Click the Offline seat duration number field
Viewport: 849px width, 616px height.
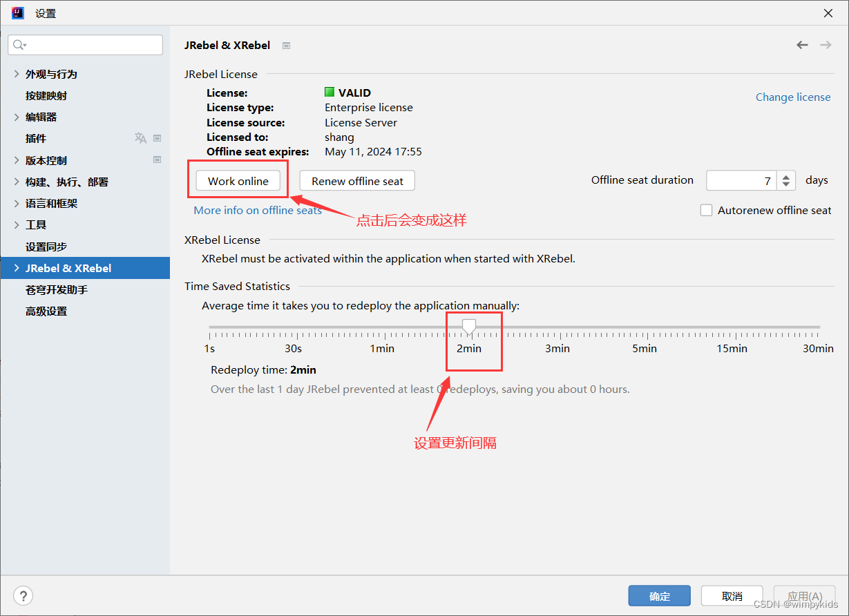pos(741,181)
